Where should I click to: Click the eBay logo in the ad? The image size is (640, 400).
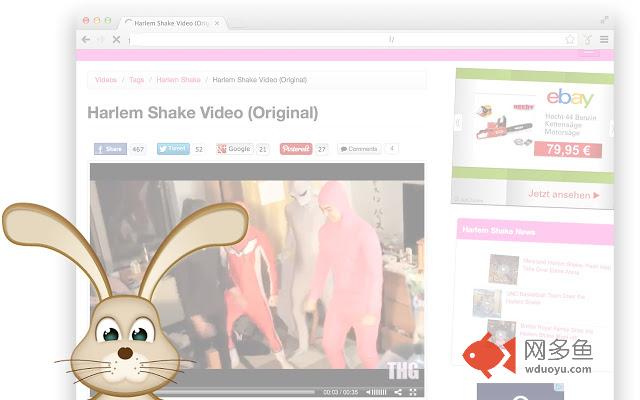(x=570, y=98)
